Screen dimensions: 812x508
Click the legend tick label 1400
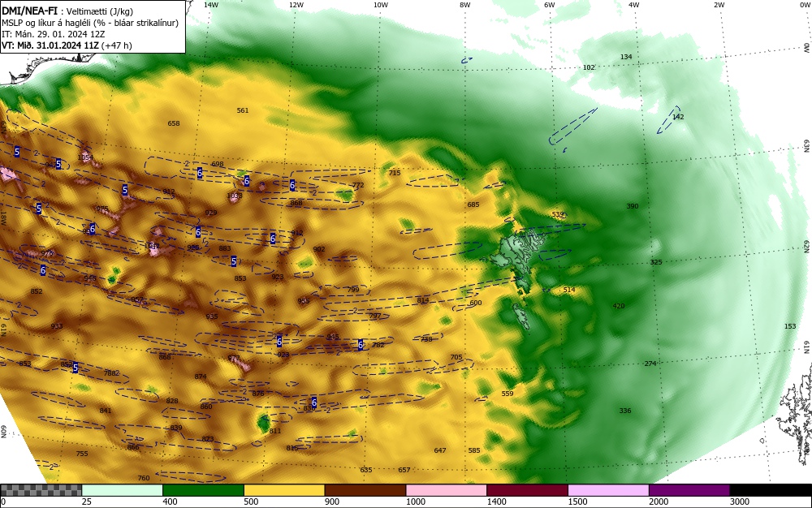(497, 502)
